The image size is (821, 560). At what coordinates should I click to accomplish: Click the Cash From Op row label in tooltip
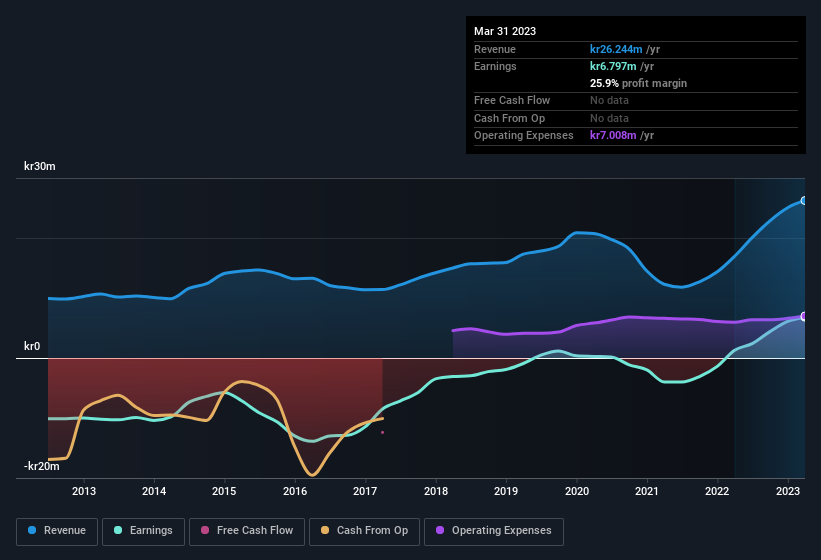point(509,118)
